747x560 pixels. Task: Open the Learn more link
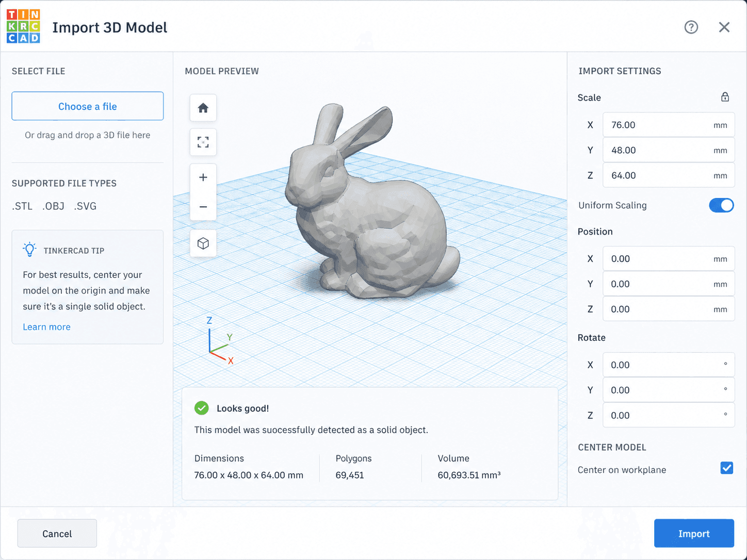pyautogui.click(x=46, y=326)
